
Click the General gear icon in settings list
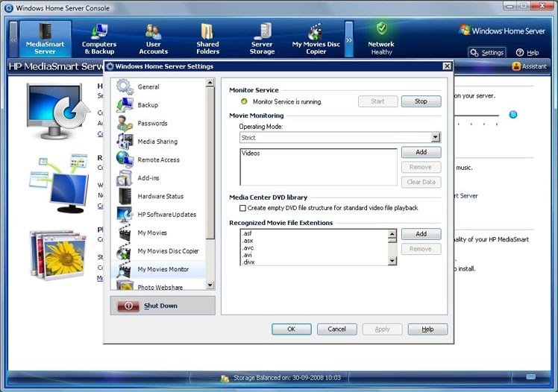(x=125, y=86)
